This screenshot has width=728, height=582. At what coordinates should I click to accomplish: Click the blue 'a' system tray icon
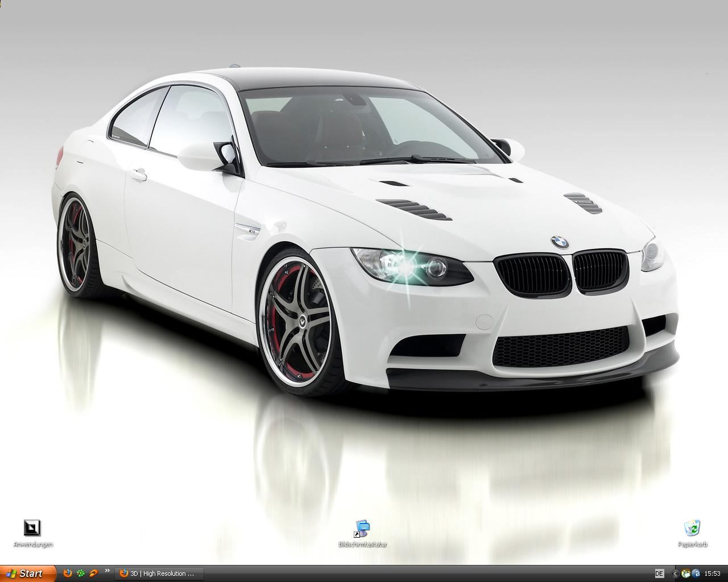(x=696, y=573)
